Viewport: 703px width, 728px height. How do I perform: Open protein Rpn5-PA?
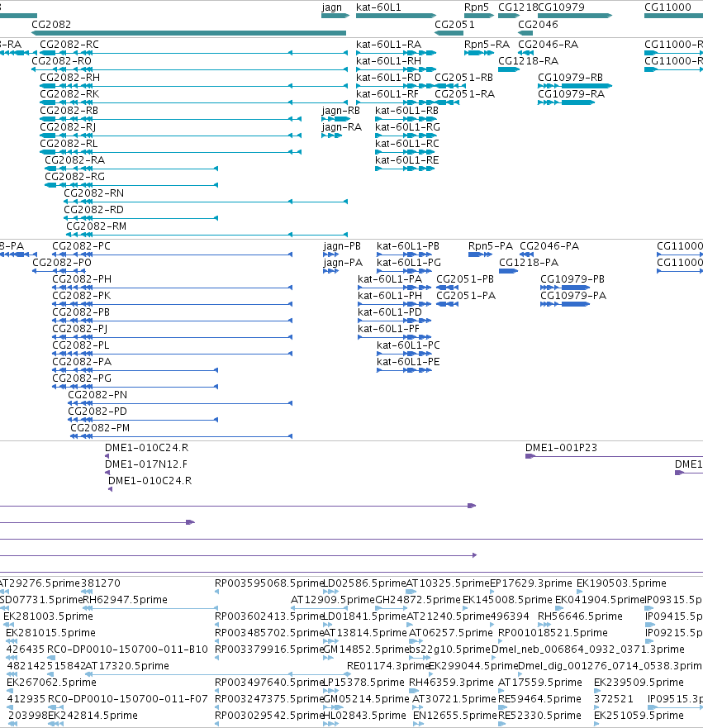coord(491,246)
